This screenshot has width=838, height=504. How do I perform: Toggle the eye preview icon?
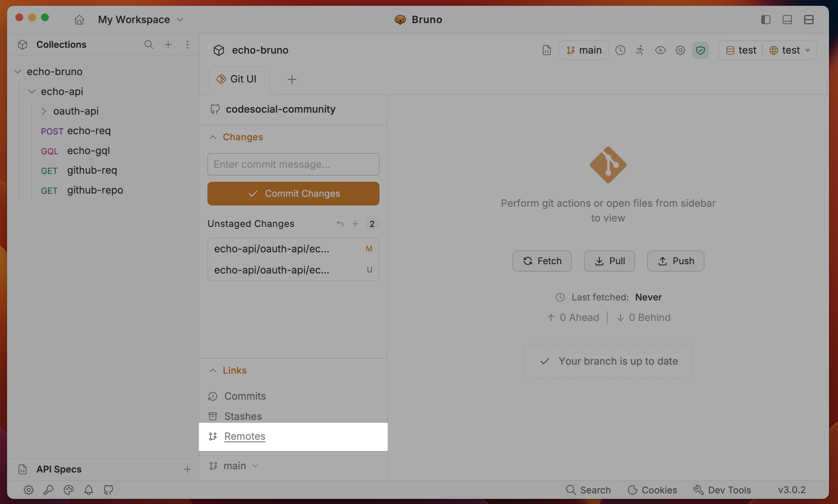pos(660,50)
